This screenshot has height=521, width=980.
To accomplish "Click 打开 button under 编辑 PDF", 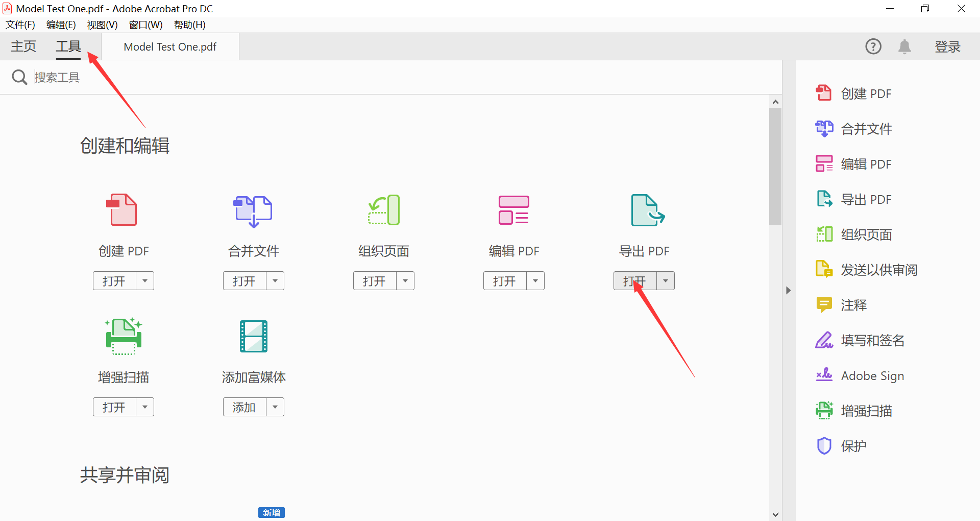I will tap(504, 281).
